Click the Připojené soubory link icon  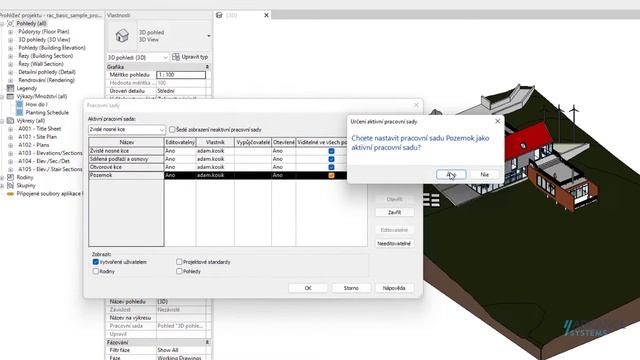tap(10, 194)
